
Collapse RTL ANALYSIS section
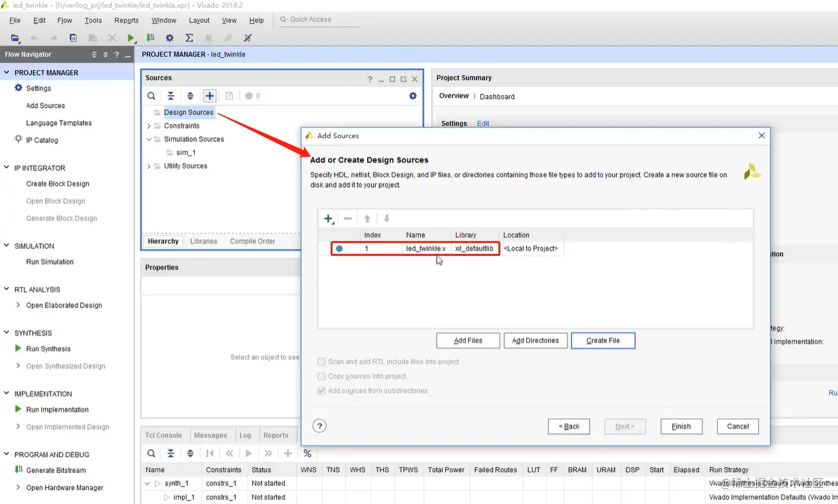tap(6, 289)
